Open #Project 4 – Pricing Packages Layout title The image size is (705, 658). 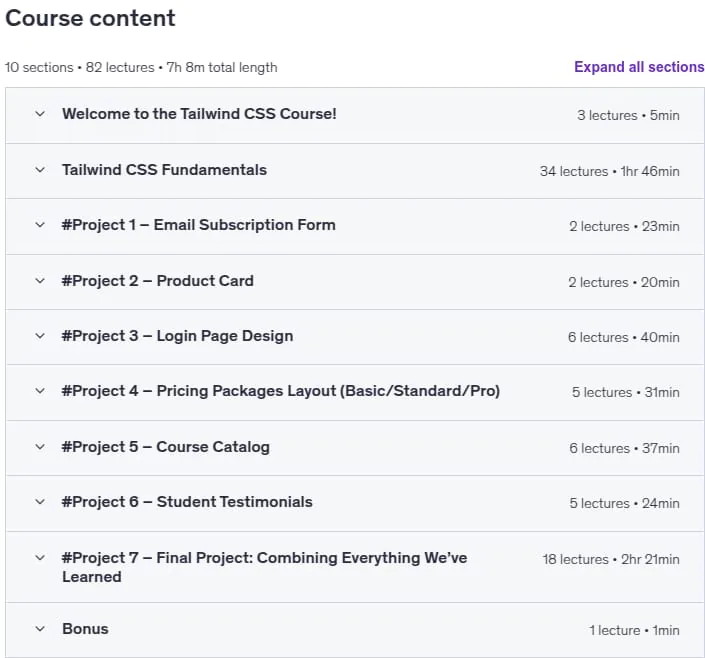[x=281, y=391]
